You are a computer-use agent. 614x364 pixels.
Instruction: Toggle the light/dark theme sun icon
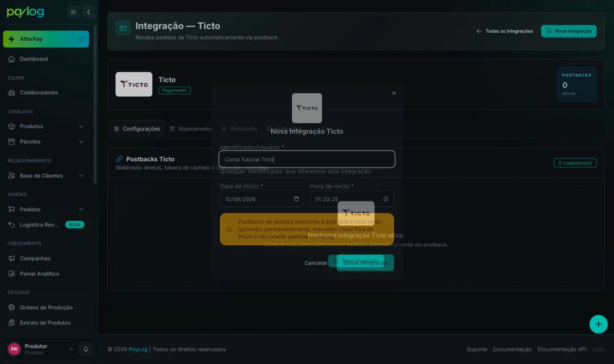pyautogui.click(x=73, y=12)
